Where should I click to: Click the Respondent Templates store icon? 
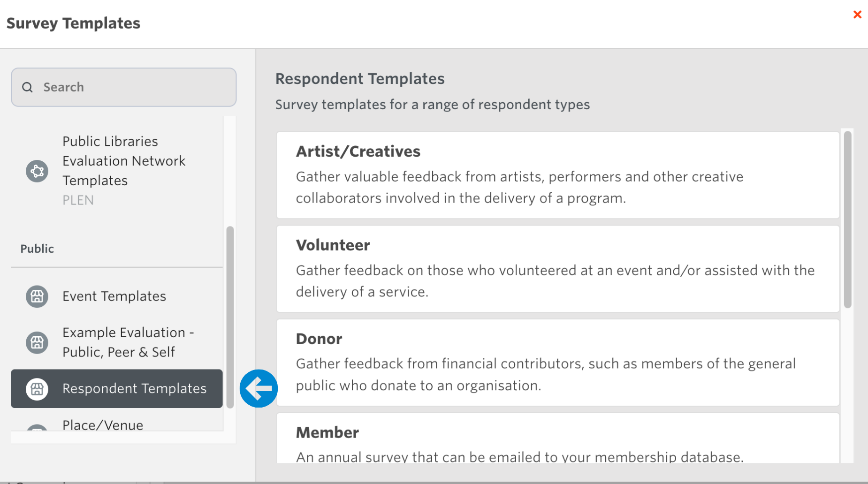(37, 389)
